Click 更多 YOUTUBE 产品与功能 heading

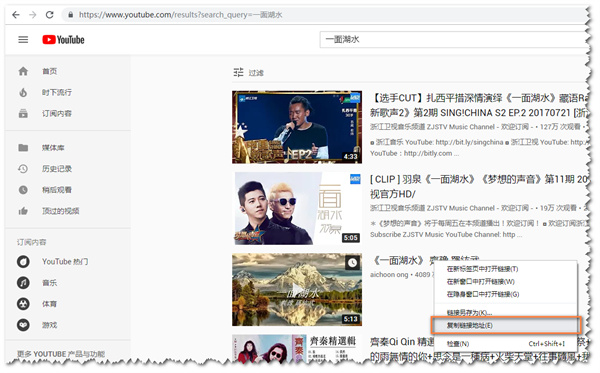pos(61,354)
